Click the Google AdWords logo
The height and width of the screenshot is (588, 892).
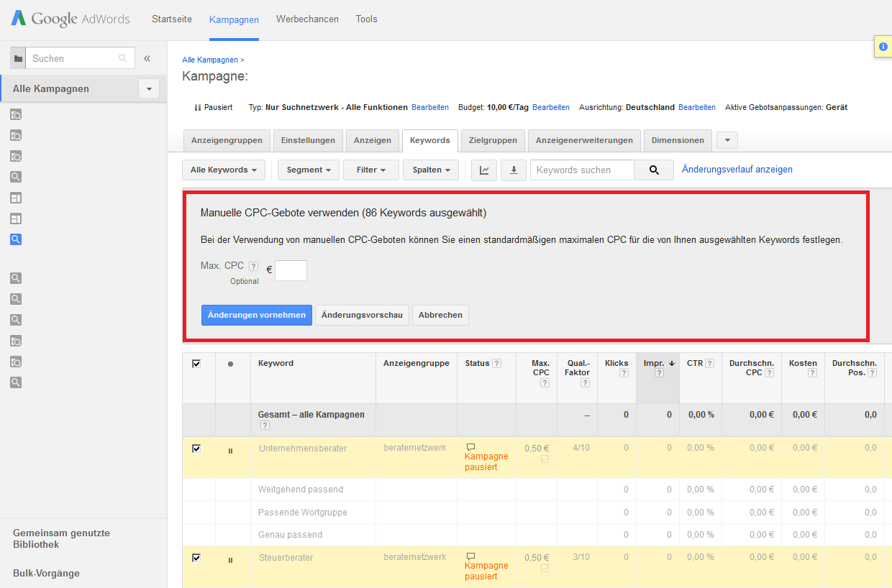pyautogui.click(x=70, y=19)
